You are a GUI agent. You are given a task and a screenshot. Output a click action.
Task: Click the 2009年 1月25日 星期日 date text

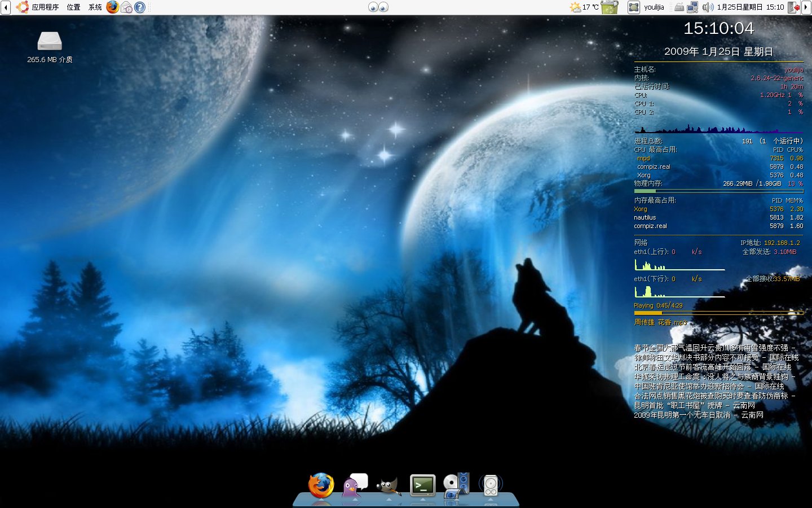[x=718, y=51]
